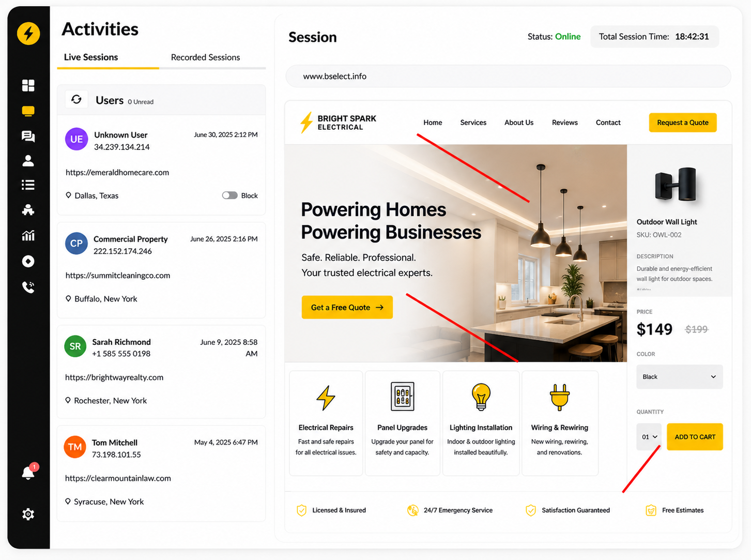Open notifications bell with red badge
This screenshot has height=560, width=751.
(x=29, y=472)
